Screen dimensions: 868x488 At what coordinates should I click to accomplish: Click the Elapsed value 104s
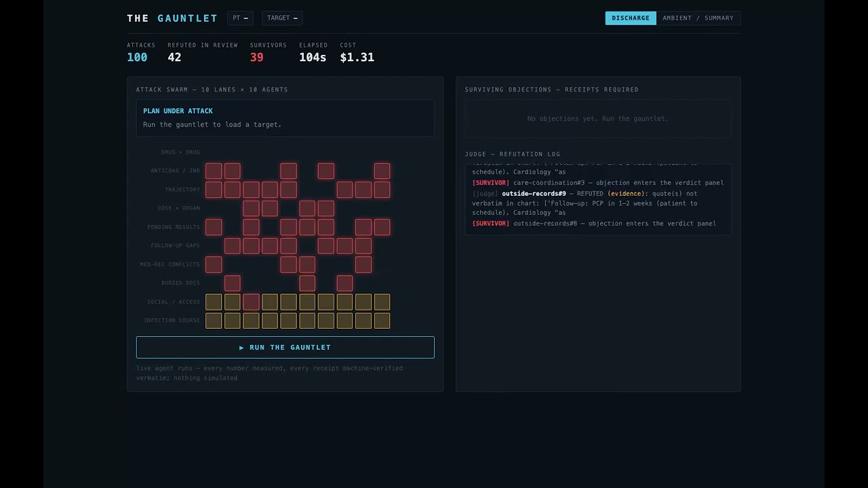[x=313, y=58]
